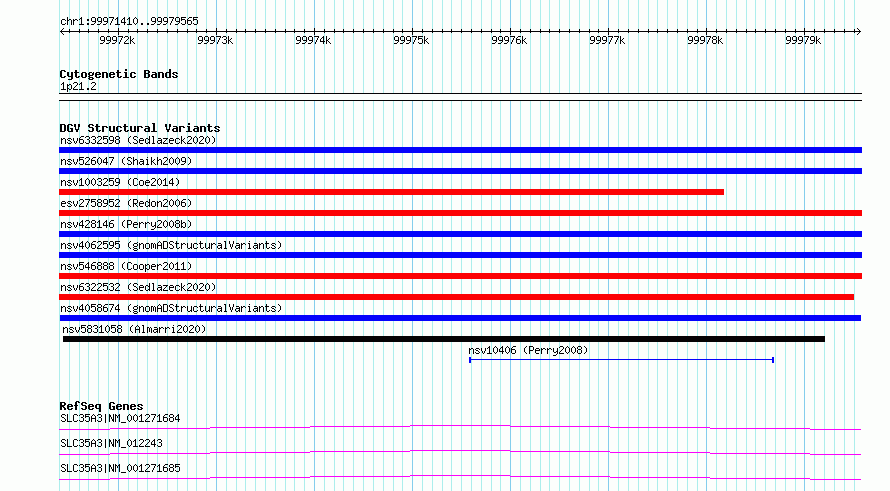Open the nsv5831058 (Almarri2020) black bar
Viewport: 890px width, 491px height.
pyautogui.click(x=444, y=339)
